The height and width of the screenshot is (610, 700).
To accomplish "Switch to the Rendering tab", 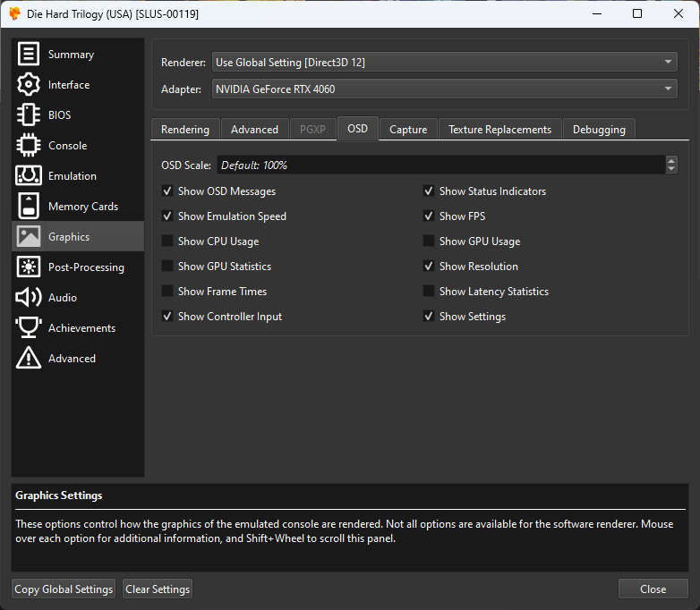I will pos(185,130).
